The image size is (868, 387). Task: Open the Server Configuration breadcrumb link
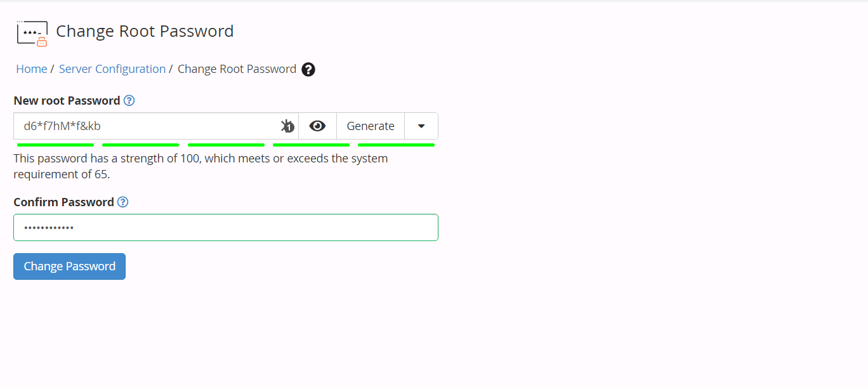pos(112,69)
